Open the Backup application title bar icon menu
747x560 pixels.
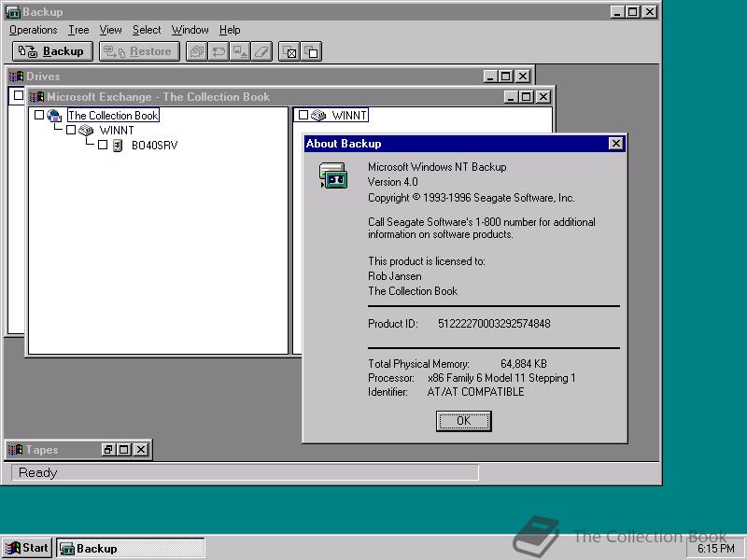pos(13,12)
